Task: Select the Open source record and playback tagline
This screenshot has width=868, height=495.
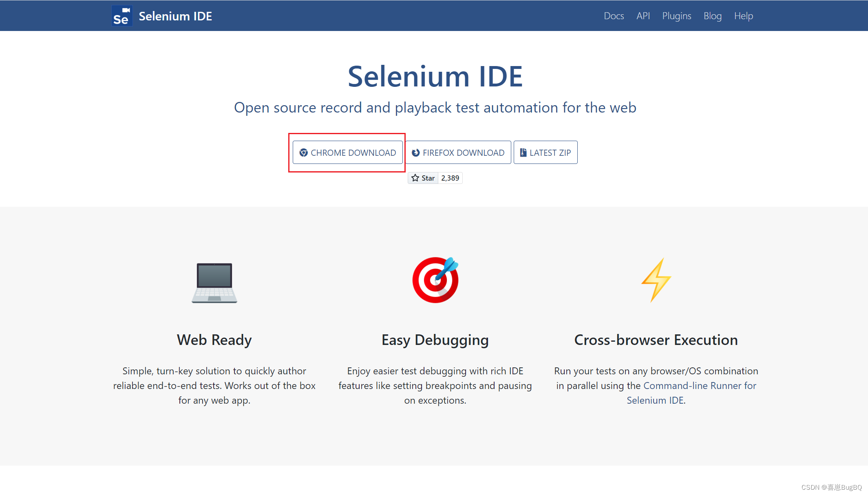Action: (x=435, y=108)
